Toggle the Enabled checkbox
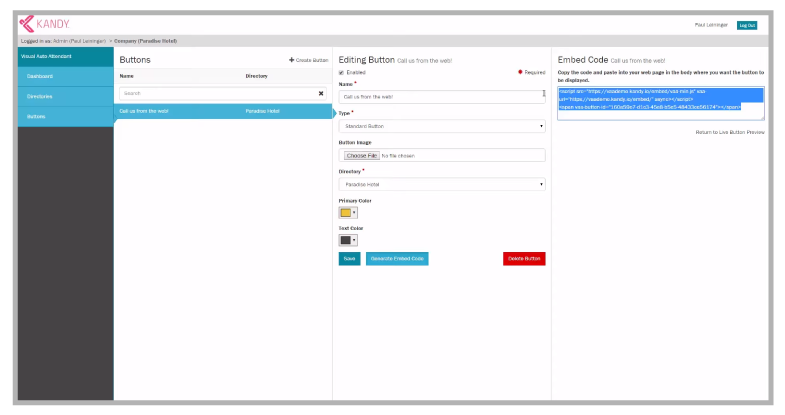 coord(341,73)
